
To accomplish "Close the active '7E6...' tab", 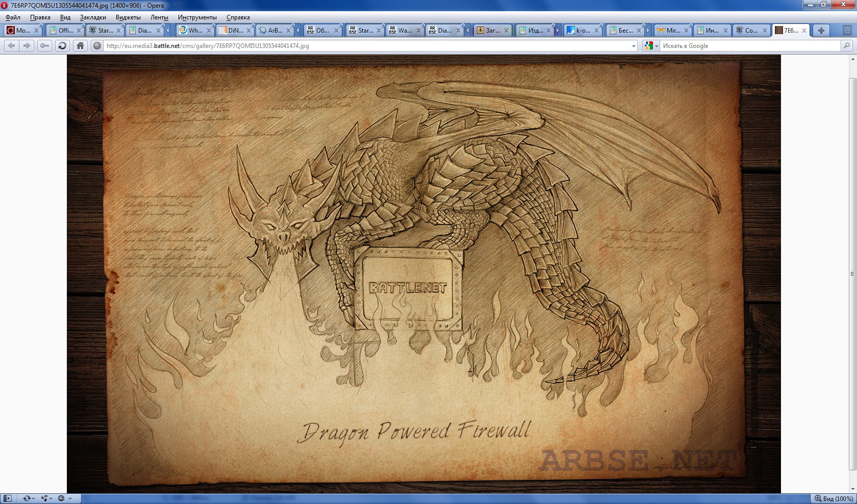I will click(x=804, y=31).
